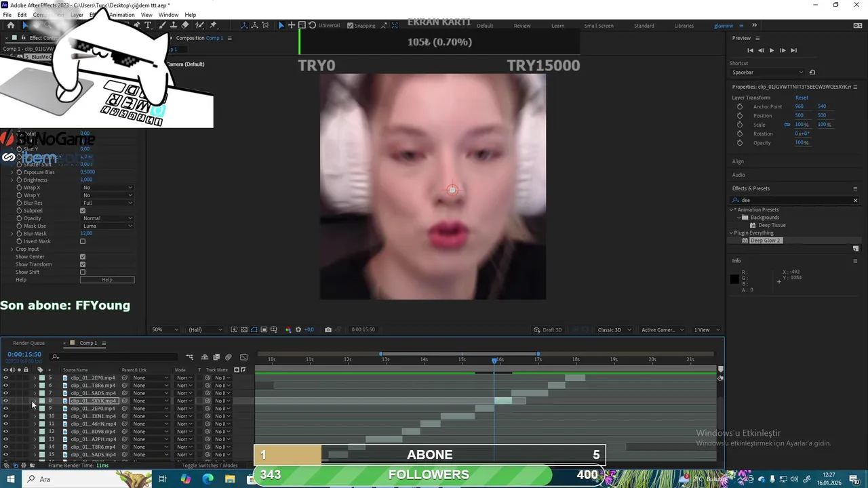The height and width of the screenshot is (488, 868).
Task: Enable the Invert Mask checkbox
Action: tap(83, 241)
